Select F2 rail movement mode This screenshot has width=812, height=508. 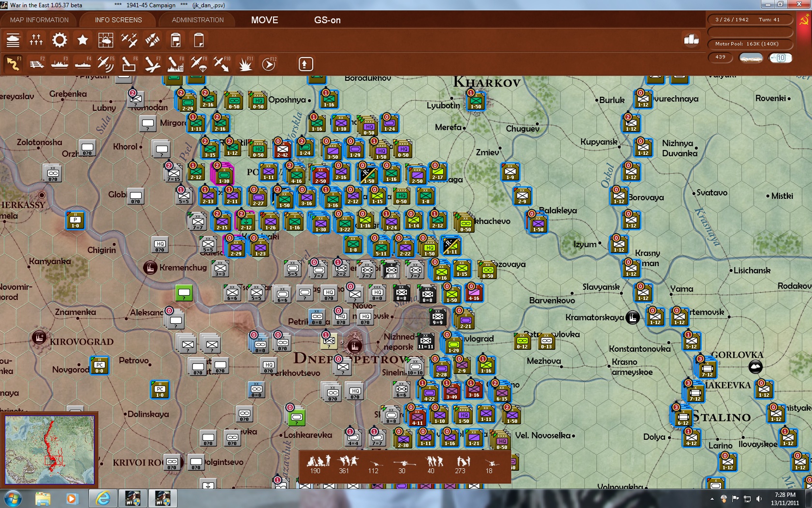pos(36,64)
